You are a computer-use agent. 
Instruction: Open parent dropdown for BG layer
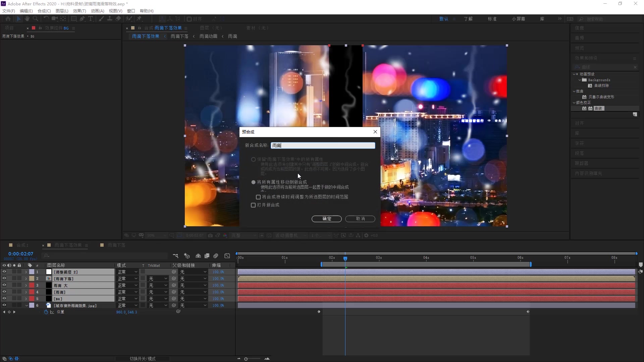(193, 299)
